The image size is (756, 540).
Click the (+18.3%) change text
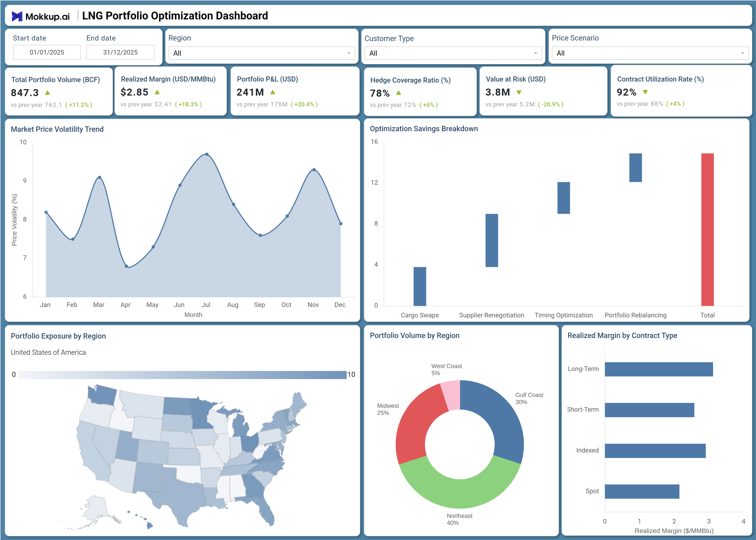[x=188, y=104]
